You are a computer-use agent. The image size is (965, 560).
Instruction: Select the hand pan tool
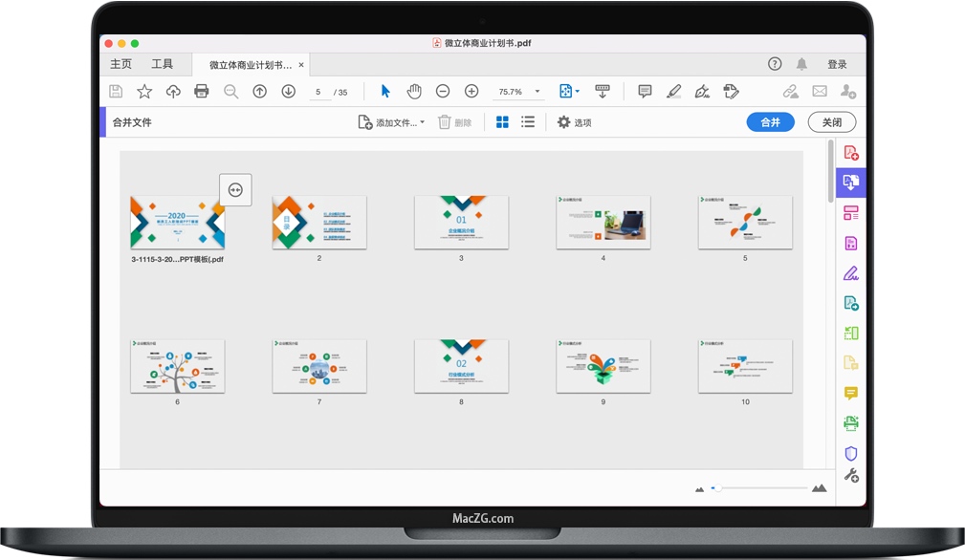click(414, 92)
